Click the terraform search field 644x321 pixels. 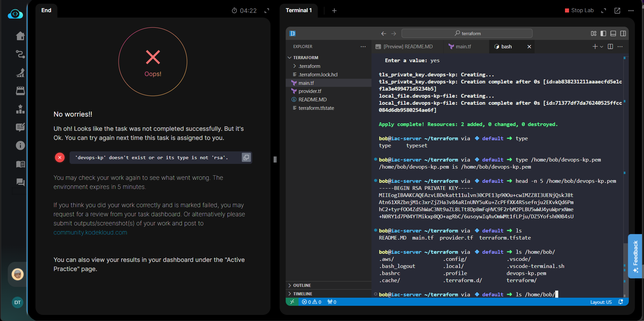tap(466, 33)
